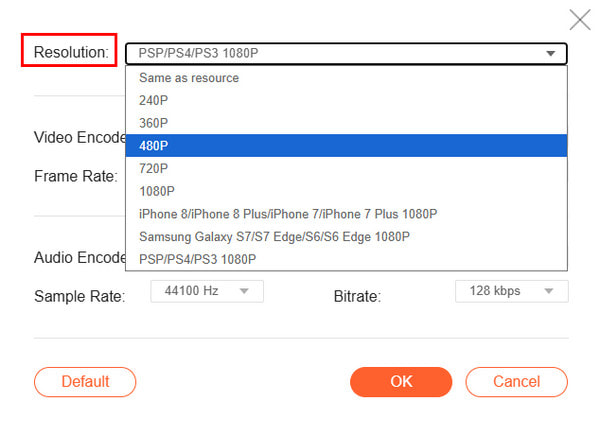
Task: Expand the 128 kbps Bitrate dropdown
Action: [511, 291]
